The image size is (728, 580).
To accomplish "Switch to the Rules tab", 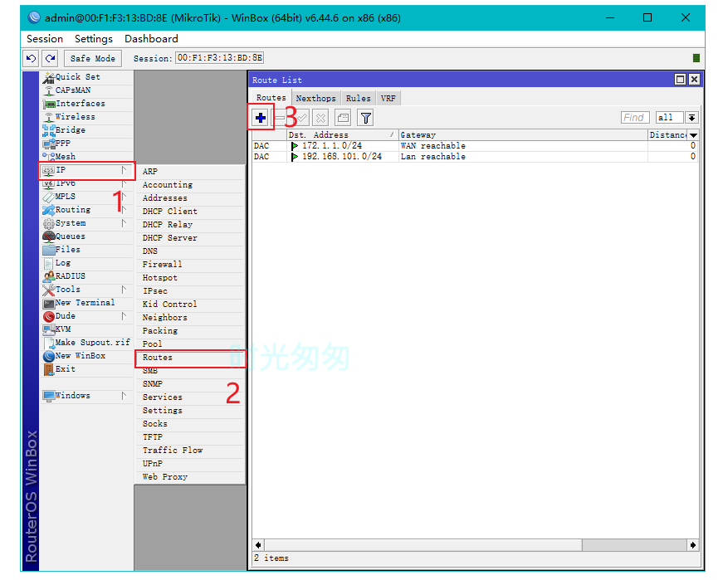I will 359,99.
